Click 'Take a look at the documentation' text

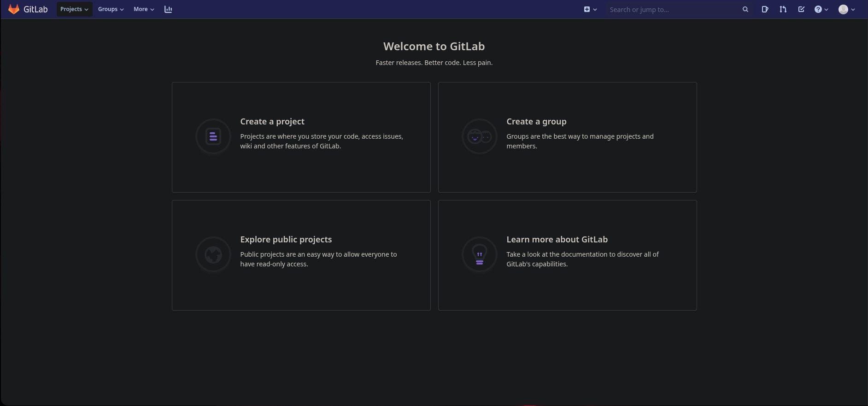click(x=583, y=259)
